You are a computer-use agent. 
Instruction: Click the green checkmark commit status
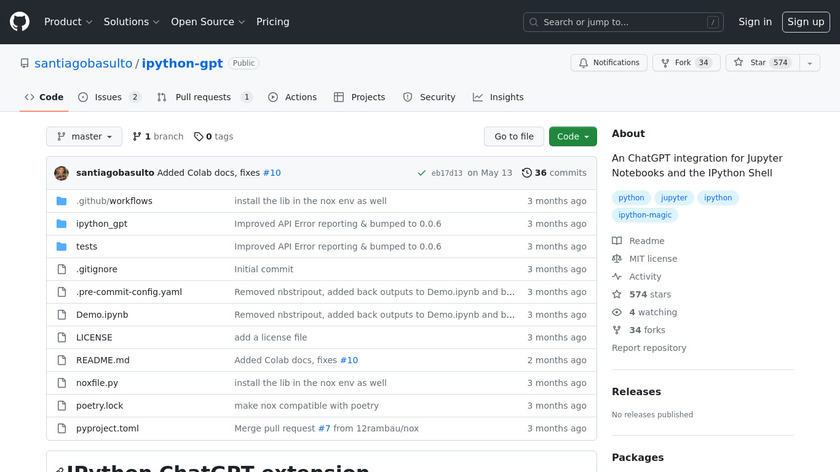point(422,173)
